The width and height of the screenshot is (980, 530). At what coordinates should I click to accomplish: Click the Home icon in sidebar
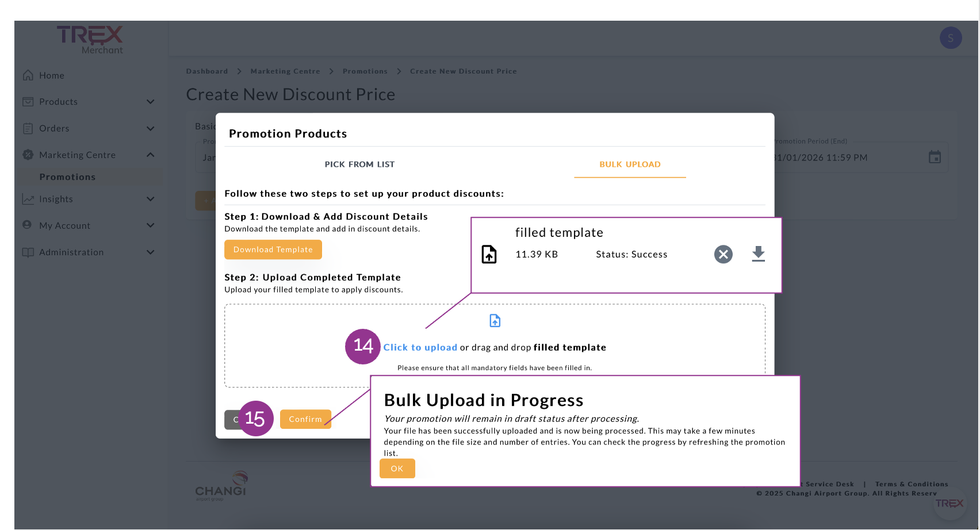28,75
